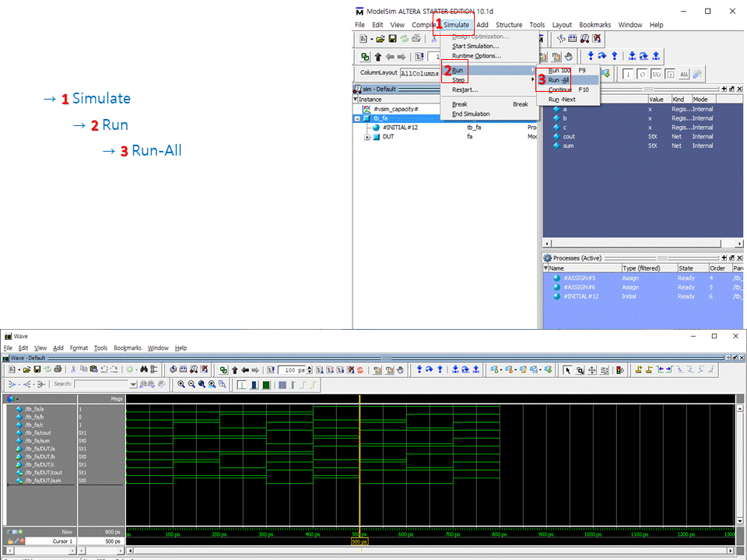
Task: Click the Zoom Full icon in Wave toolbar
Action: point(202,383)
